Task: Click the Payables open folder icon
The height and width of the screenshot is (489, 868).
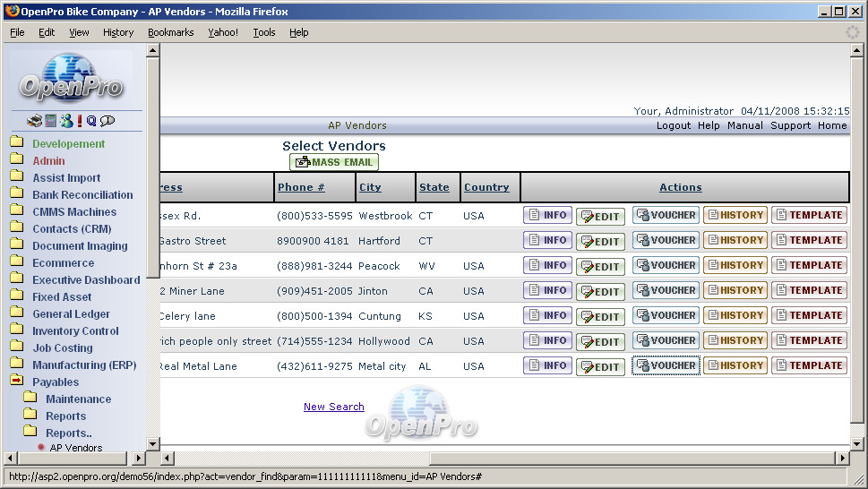Action: pos(17,382)
